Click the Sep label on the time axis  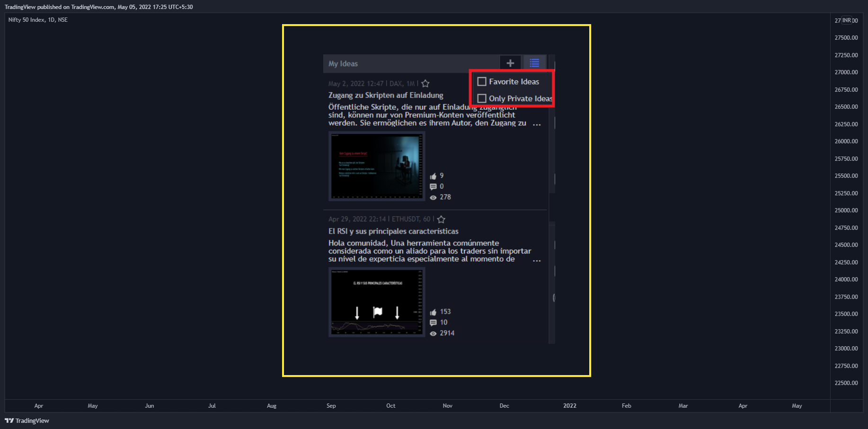[331, 406]
